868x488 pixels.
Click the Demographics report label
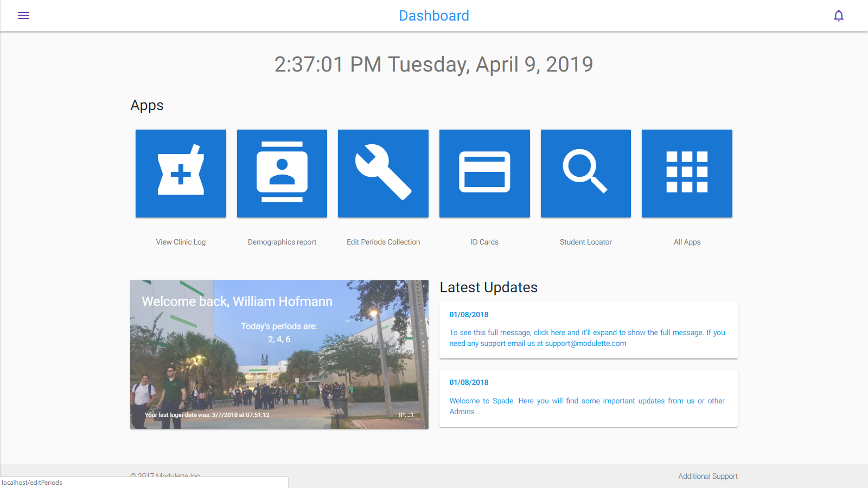[x=282, y=242]
